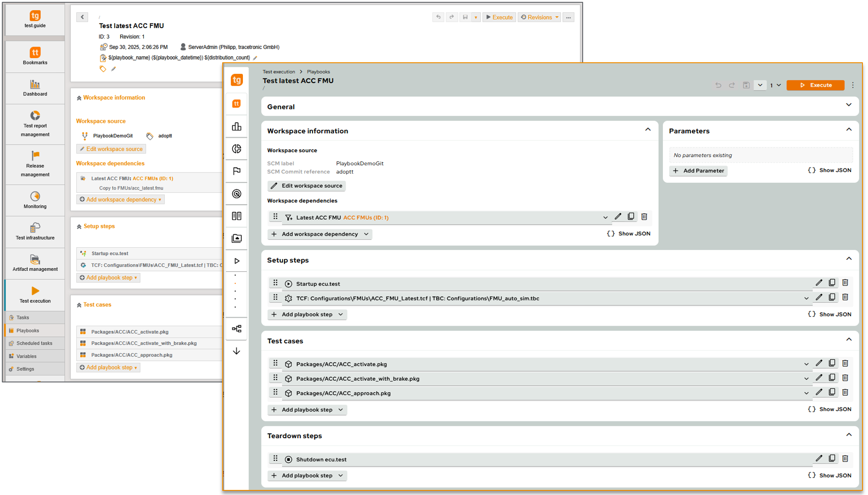Screen dimensions: 868x495
Task: Click the save disk icon near Execute
Action: click(x=746, y=85)
